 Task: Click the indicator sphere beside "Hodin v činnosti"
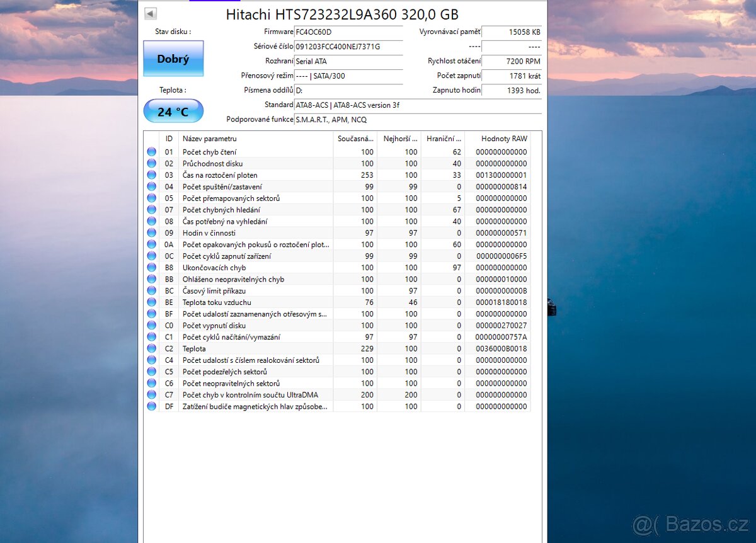tap(151, 232)
